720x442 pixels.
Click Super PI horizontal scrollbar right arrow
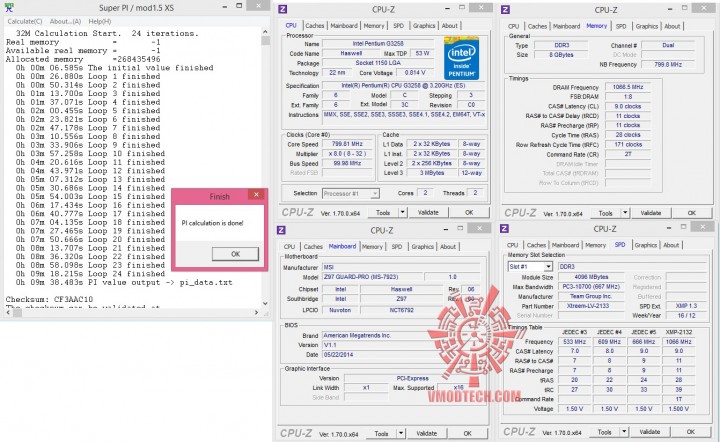tap(256, 313)
